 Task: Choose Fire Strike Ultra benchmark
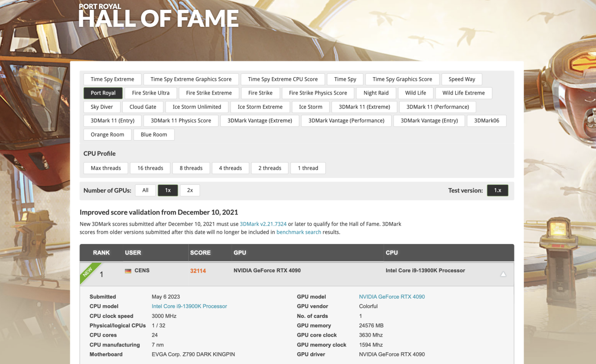click(151, 93)
